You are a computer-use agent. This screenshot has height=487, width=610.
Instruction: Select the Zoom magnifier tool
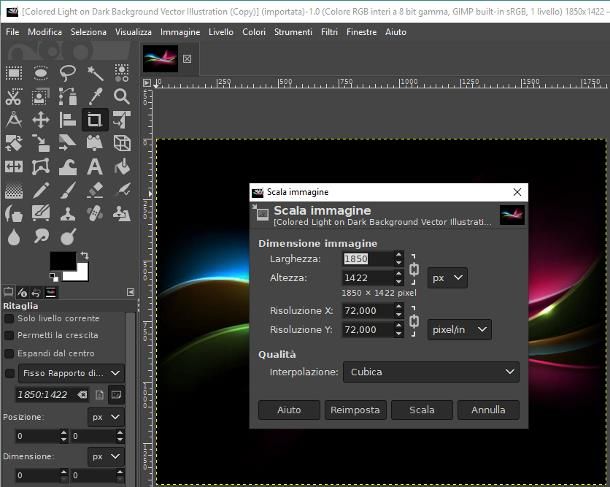[x=122, y=96]
